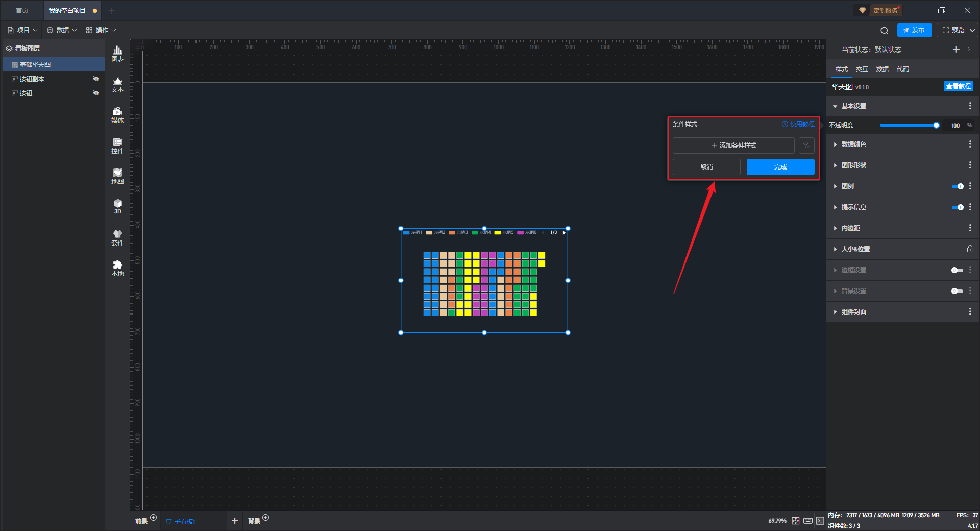Click the keyboard shortcuts icon
Screen dimensions: 980x531
808,521
